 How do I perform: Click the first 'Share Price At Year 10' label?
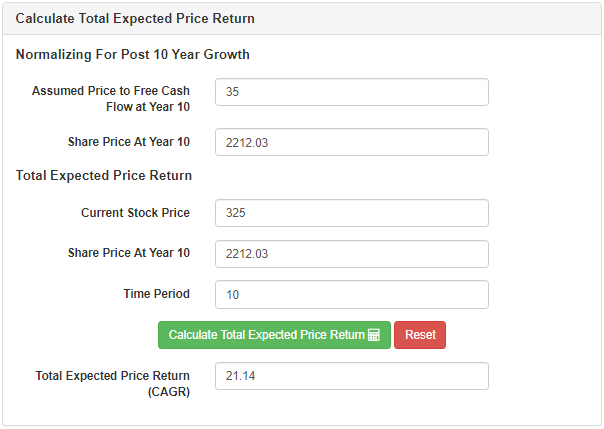coord(129,142)
